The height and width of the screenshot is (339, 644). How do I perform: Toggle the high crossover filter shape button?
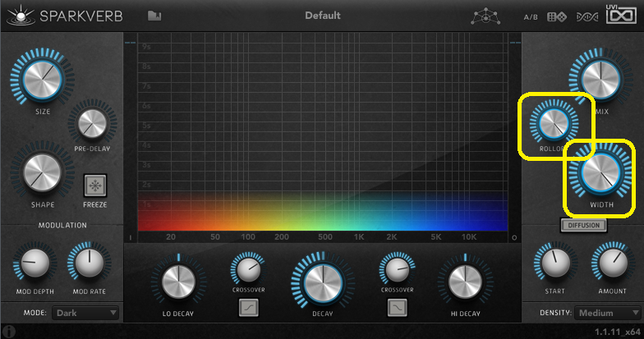[x=397, y=308]
